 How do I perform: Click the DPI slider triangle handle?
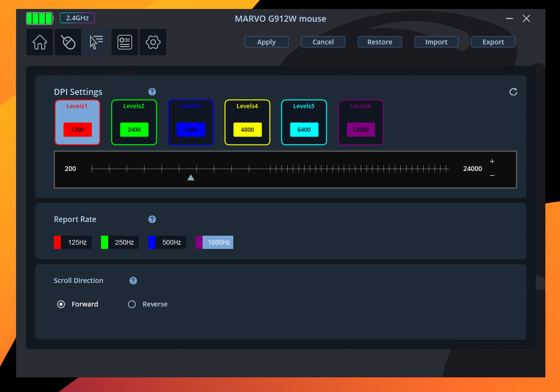click(191, 178)
